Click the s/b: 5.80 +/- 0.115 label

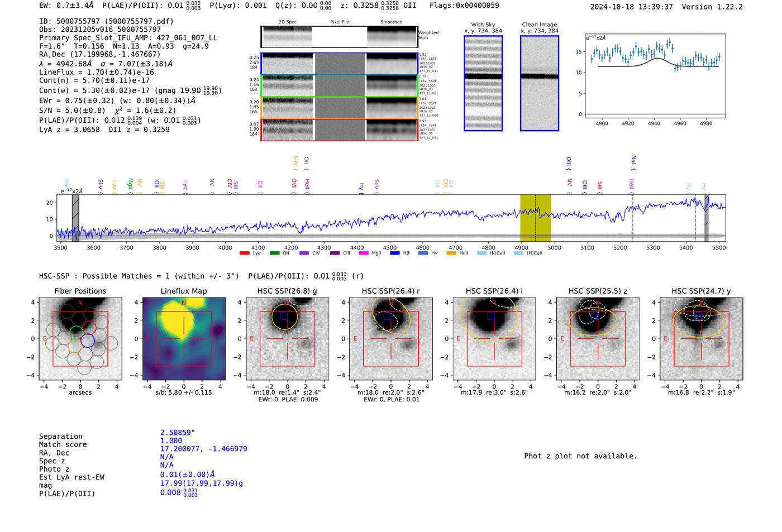click(x=184, y=392)
